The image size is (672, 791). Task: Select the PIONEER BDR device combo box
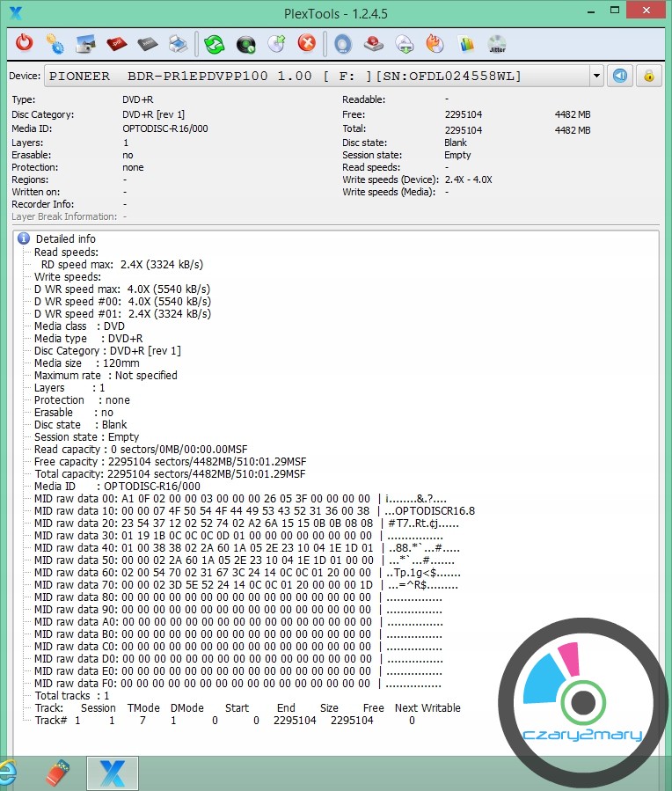click(317, 76)
